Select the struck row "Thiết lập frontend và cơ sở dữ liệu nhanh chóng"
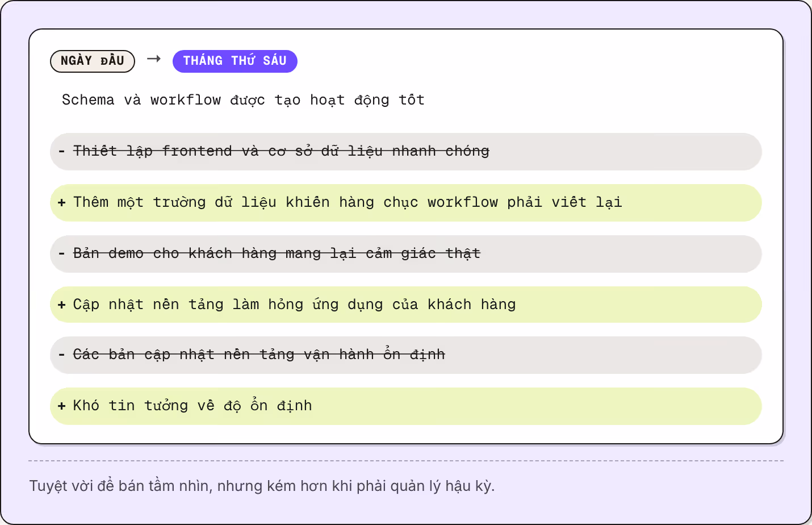The height and width of the screenshot is (525, 812). (x=406, y=152)
